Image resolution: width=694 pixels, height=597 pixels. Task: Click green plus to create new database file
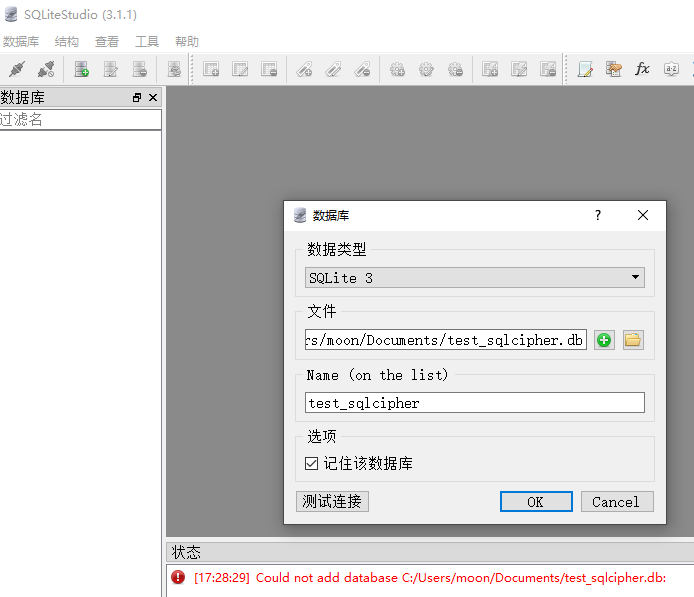tap(604, 340)
